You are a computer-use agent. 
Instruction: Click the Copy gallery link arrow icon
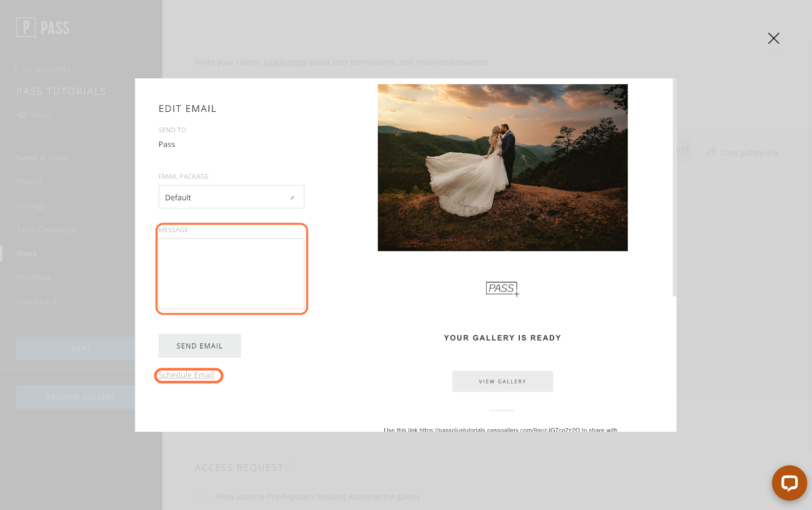[712, 152]
